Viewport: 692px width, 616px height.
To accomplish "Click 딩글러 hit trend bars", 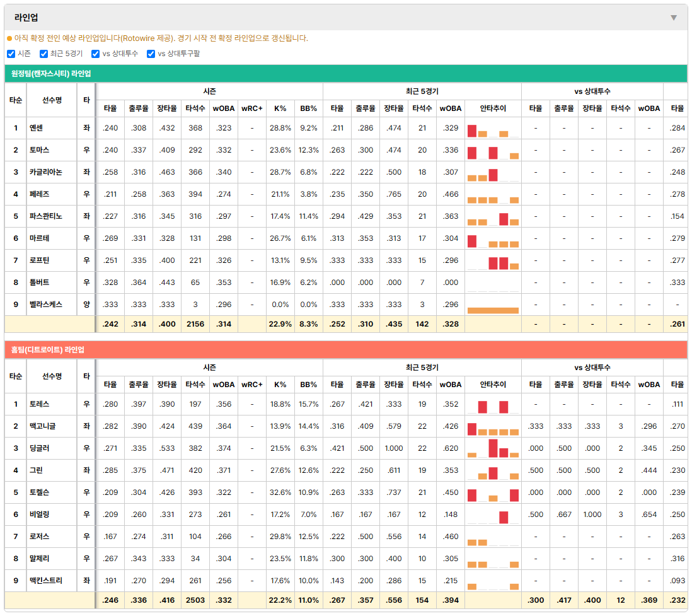I will (493, 448).
